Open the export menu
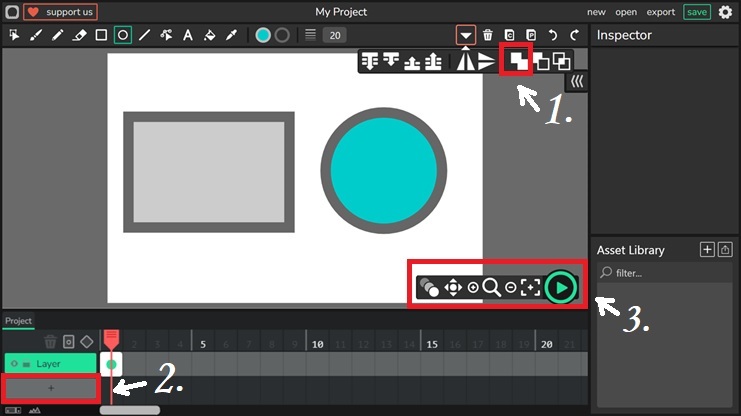This screenshot has height=416, width=741. [660, 12]
